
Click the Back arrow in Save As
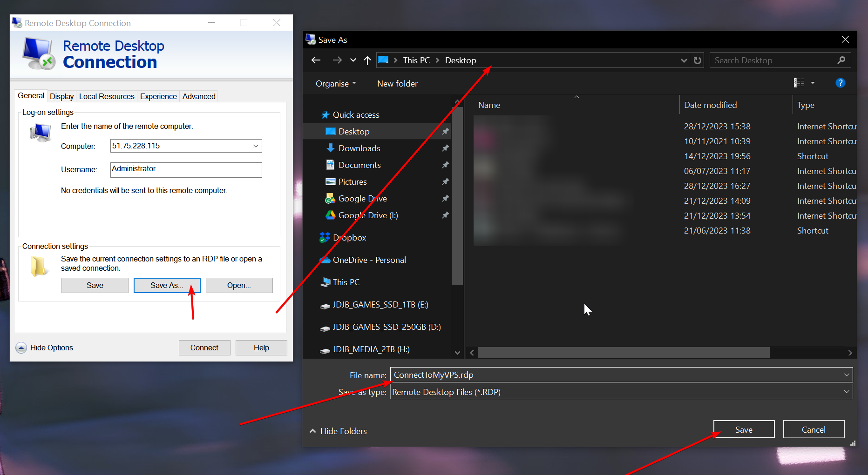[x=316, y=60]
